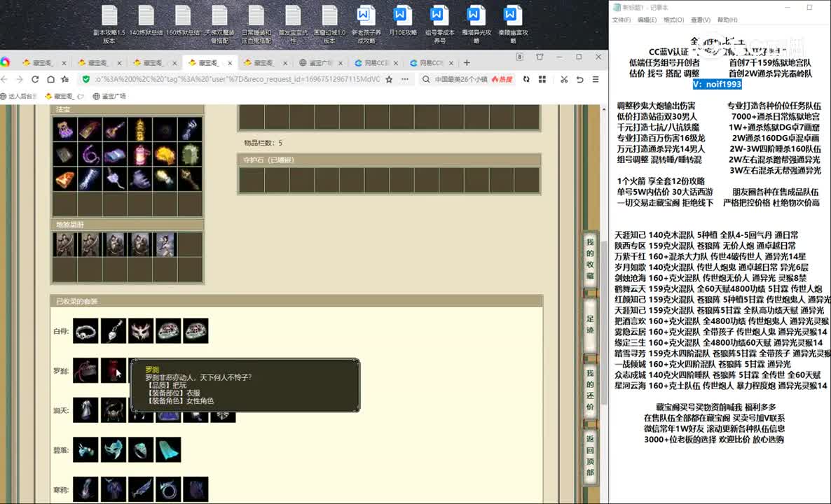The height and width of the screenshot is (504, 831).
Task: Open the 秦陵幽宫攻略 document on desktop
Action: pyautogui.click(x=512, y=24)
